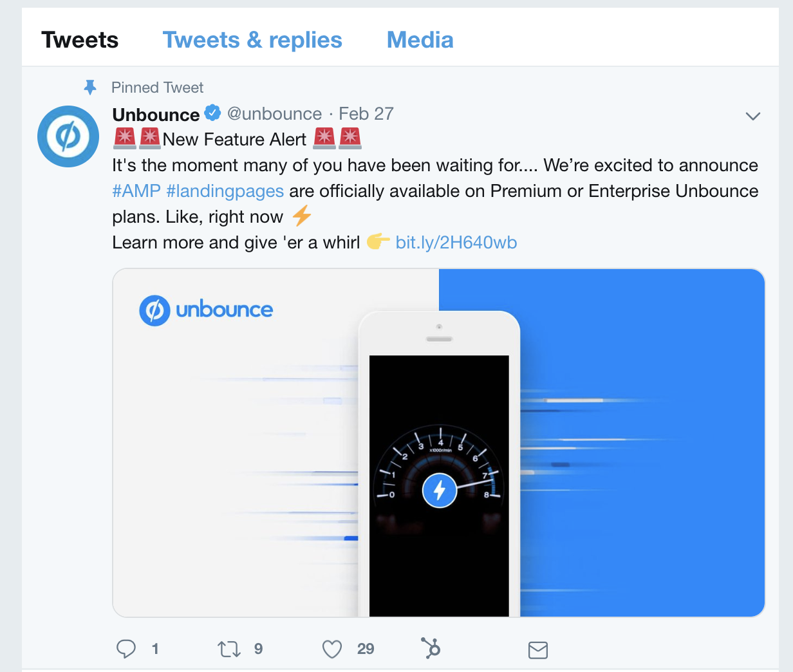Open the Feb 27 tweet timestamp
The height and width of the screenshot is (672, 793).
366,114
